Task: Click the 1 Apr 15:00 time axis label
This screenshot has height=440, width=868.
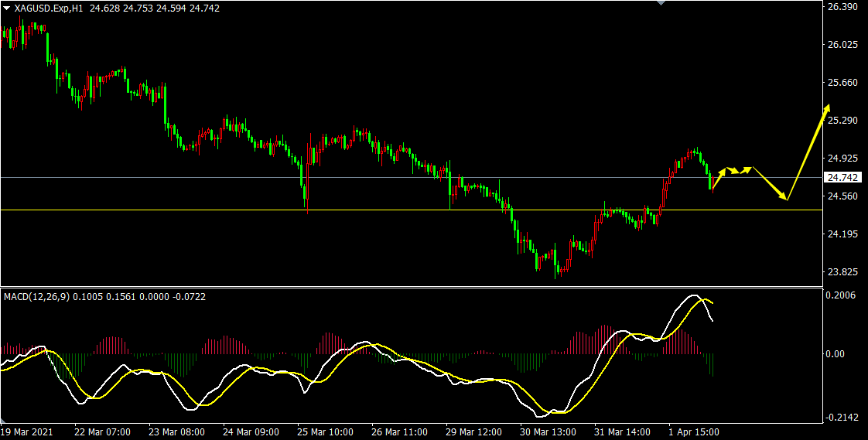Action: pos(694,431)
